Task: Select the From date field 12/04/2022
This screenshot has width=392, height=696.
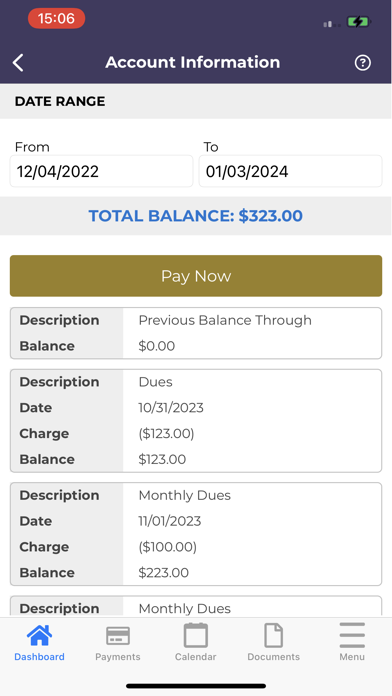Action: coord(101,171)
